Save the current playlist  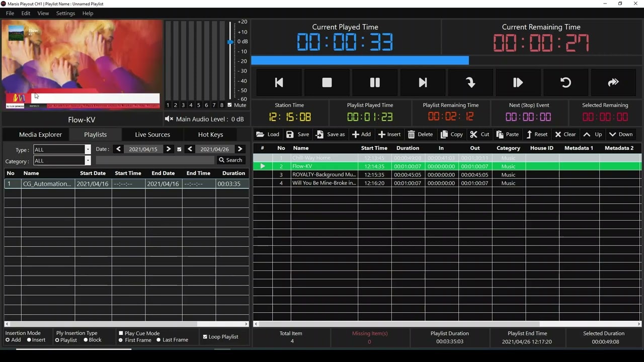298,134
